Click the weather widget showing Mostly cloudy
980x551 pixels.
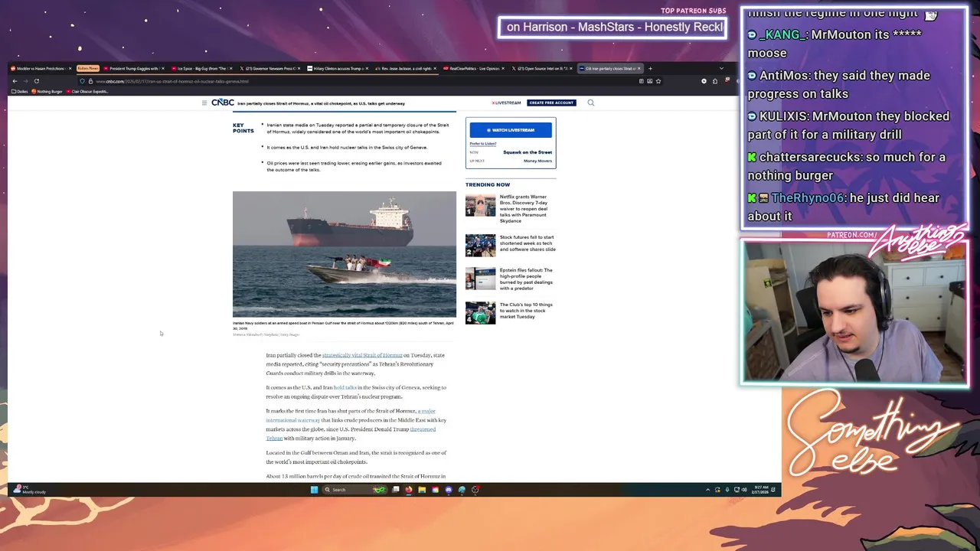(31, 490)
